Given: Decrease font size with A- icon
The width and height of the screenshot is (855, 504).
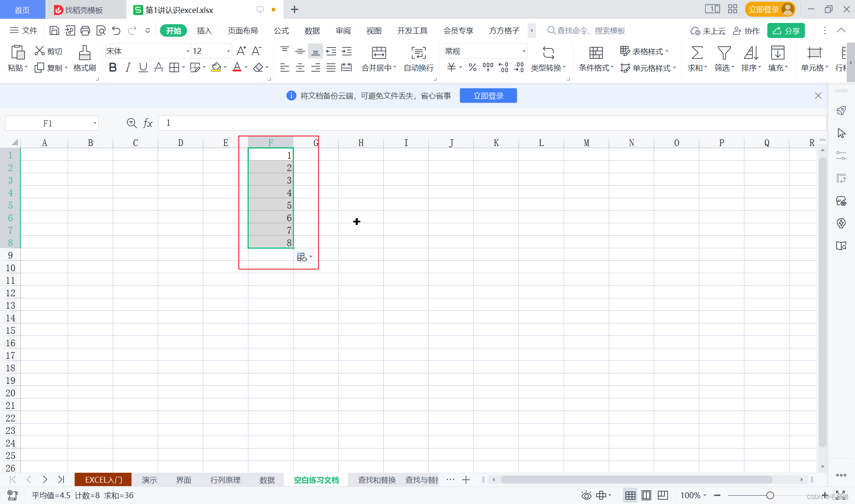Looking at the screenshot, I should 257,51.
